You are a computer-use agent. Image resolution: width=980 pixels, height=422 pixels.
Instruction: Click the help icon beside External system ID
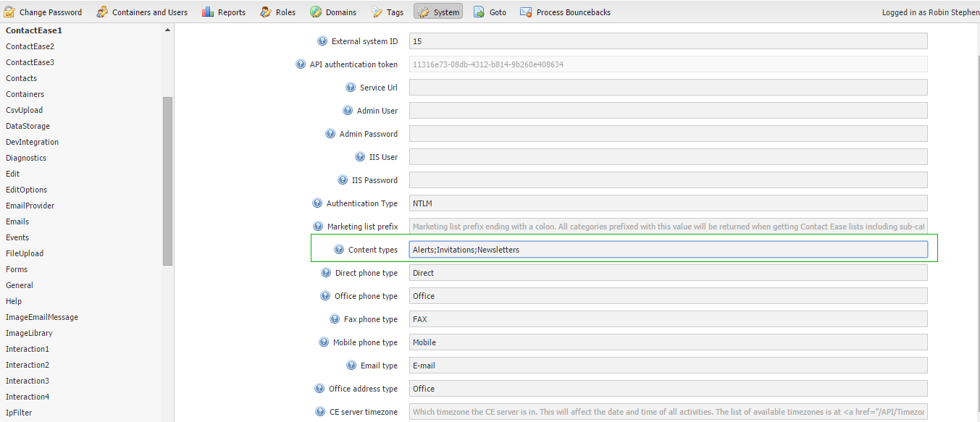point(322,41)
